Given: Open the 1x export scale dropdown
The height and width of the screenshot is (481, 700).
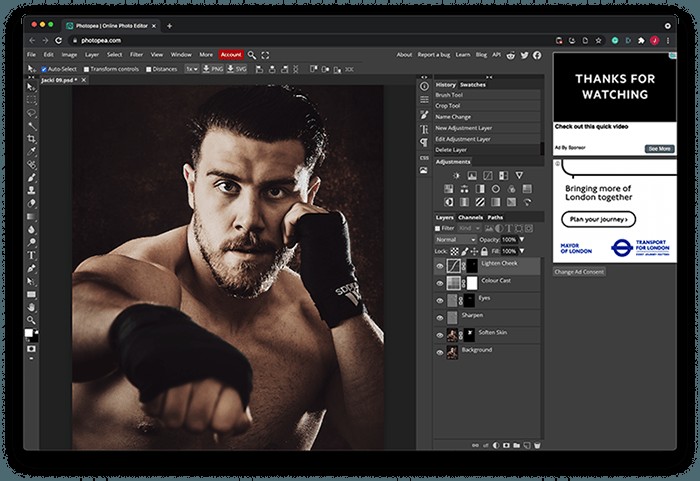Looking at the screenshot, I should pyautogui.click(x=192, y=69).
